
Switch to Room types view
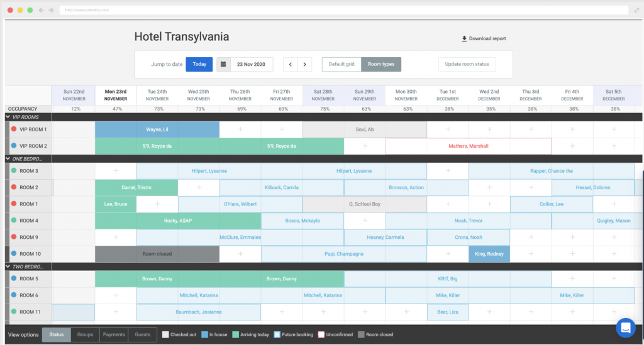[381, 64]
